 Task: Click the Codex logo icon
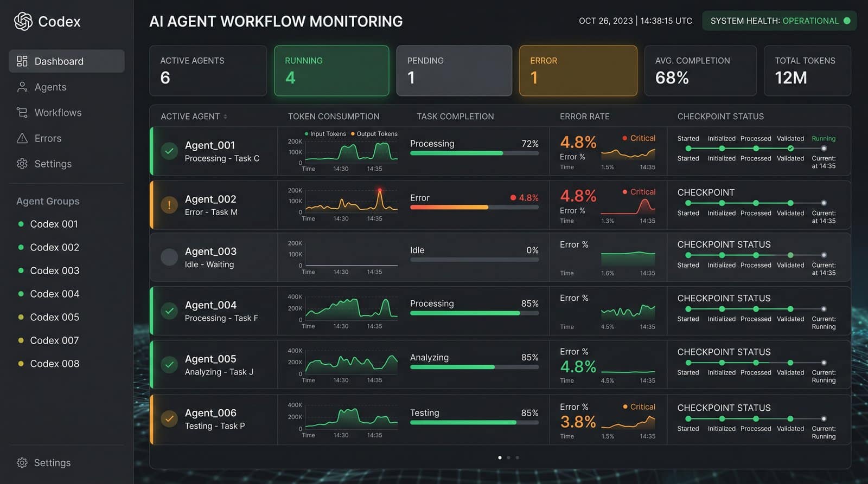click(23, 21)
